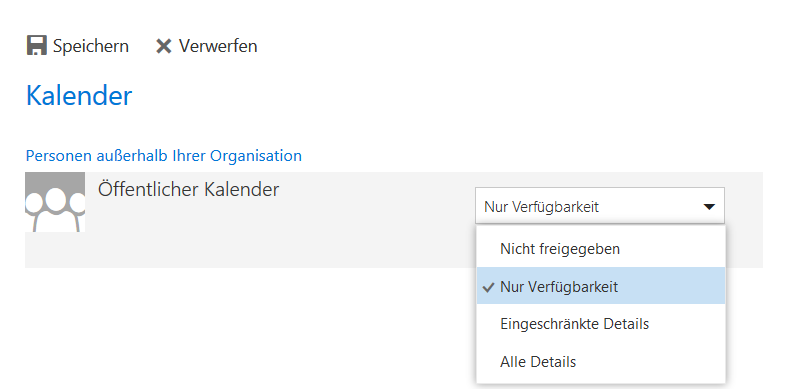Select the Nicht freigegeben option
803x389 pixels.
pyautogui.click(x=601, y=249)
